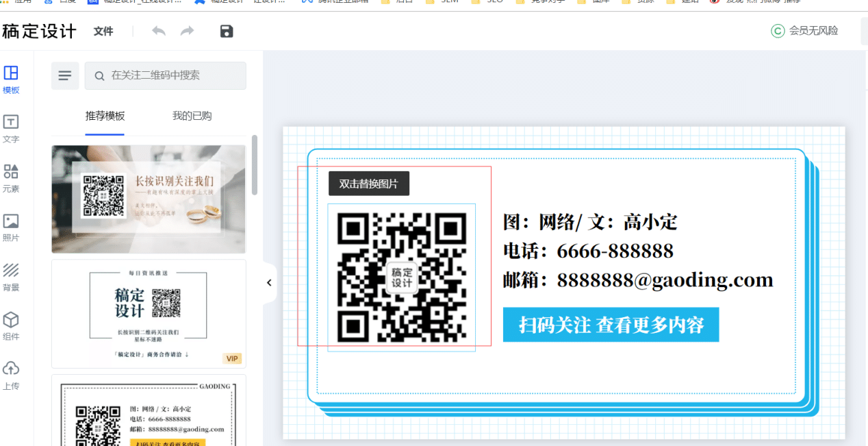Open the 文字 text tool panel
This screenshot has height=446, width=868.
[x=11, y=129]
